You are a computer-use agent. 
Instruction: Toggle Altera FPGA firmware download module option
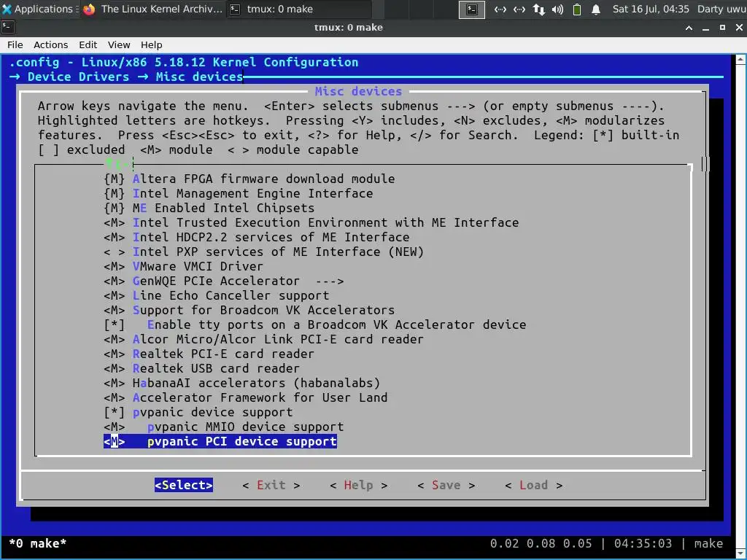pyautogui.click(x=249, y=179)
